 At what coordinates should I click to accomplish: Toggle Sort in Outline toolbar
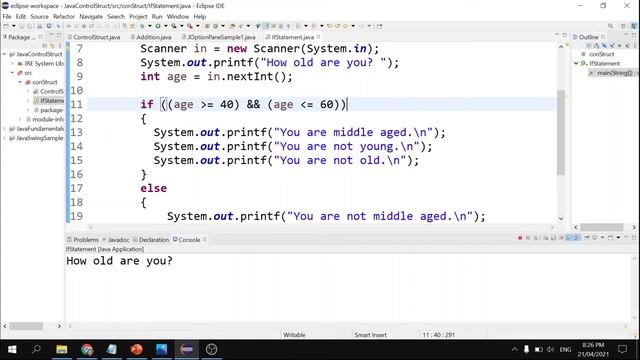pyautogui.click(x=596, y=45)
